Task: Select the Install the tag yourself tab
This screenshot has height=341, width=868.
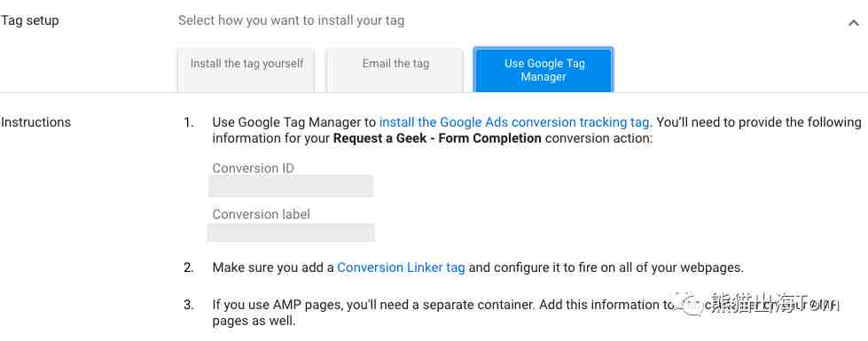Action: pyautogui.click(x=246, y=70)
